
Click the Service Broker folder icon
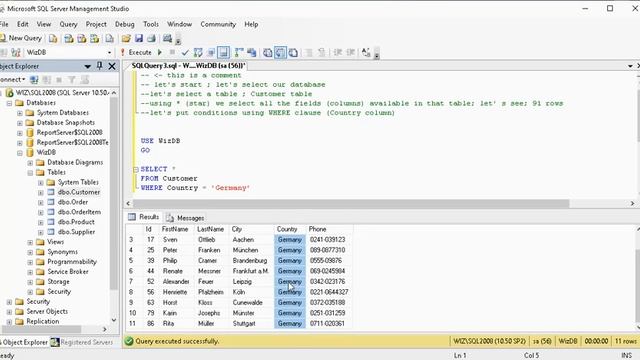click(x=40, y=272)
